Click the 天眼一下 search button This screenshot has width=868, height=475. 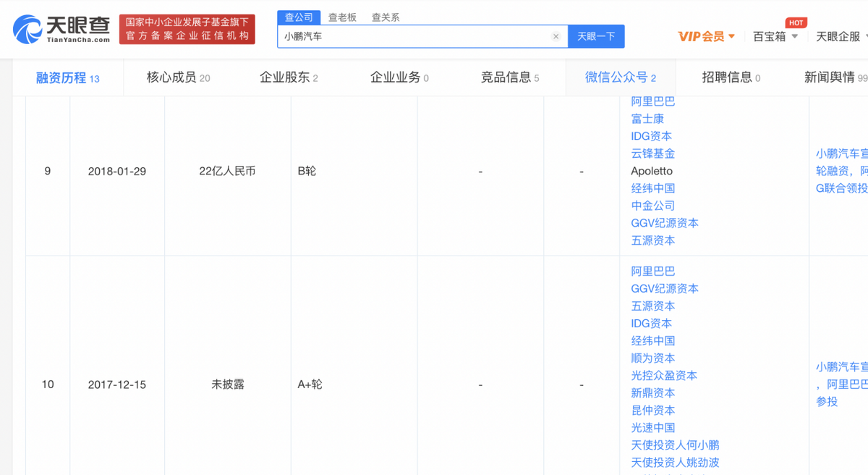tap(596, 36)
